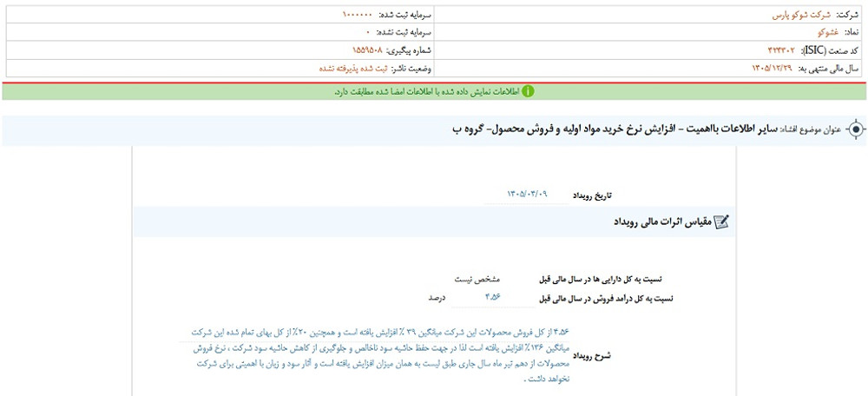Click the label سال مالی منتهی به:
Viewport: 868px width, 396px height.
(x=828, y=68)
